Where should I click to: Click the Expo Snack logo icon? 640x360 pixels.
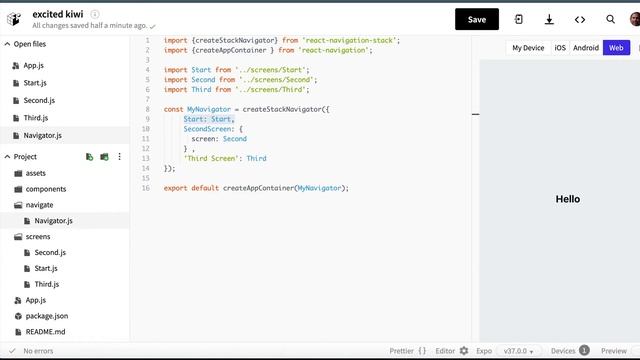14,19
